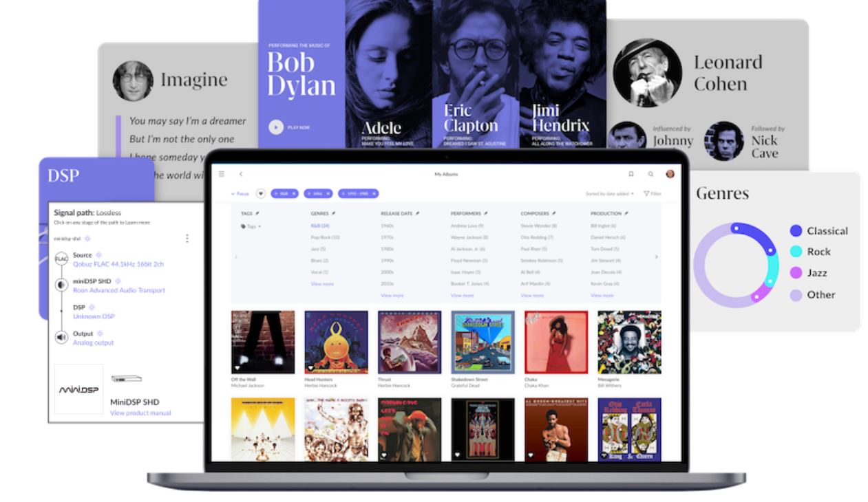Viewport: 868px width, 502px height.
Task: Expand View more under Release Date
Action: [x=392, y=295]
